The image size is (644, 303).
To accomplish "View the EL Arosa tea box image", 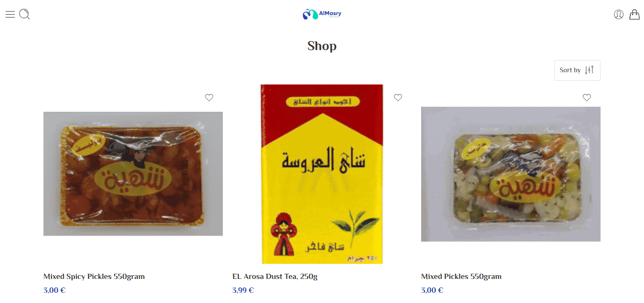I will [322, 174].
